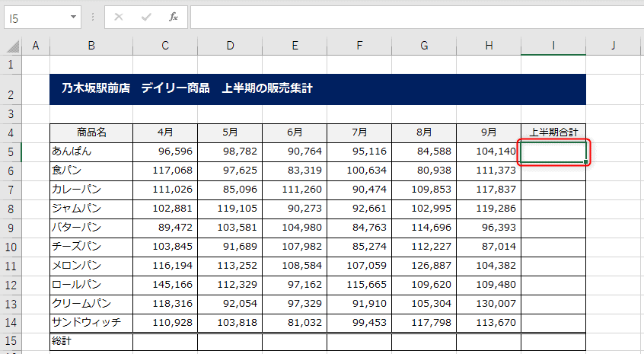Select row 10 header
The height and width of the screenshot is (354, 644).
11,247
